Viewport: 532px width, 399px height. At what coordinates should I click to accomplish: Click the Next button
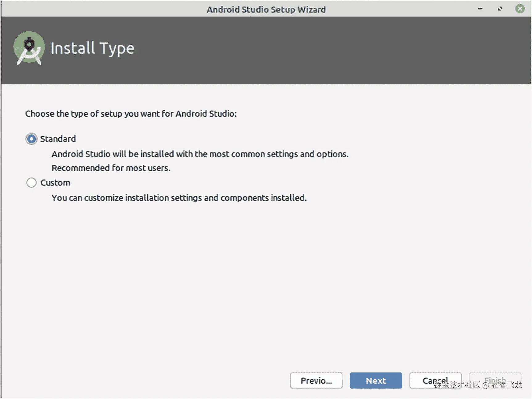(x=376, y=380)
